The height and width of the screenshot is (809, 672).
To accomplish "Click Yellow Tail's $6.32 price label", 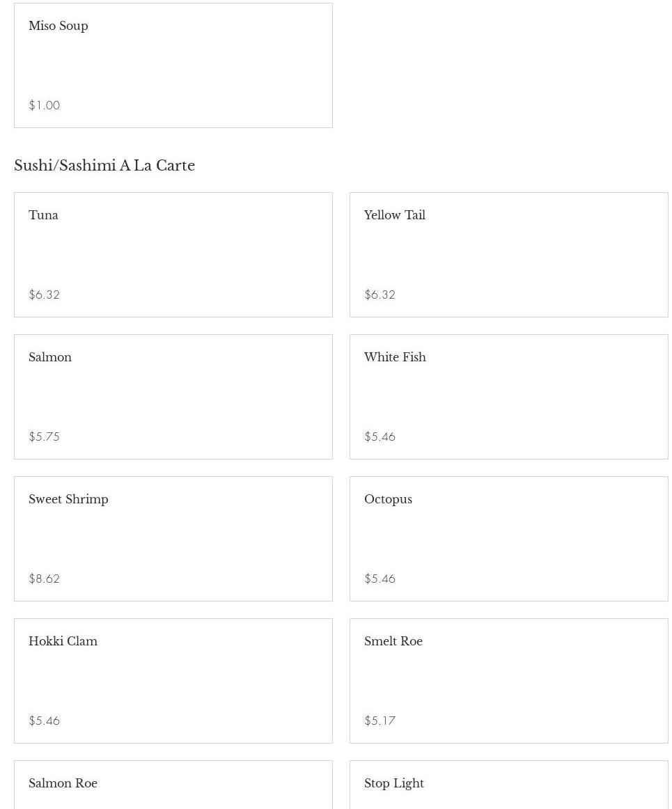I will click(380, 294).
